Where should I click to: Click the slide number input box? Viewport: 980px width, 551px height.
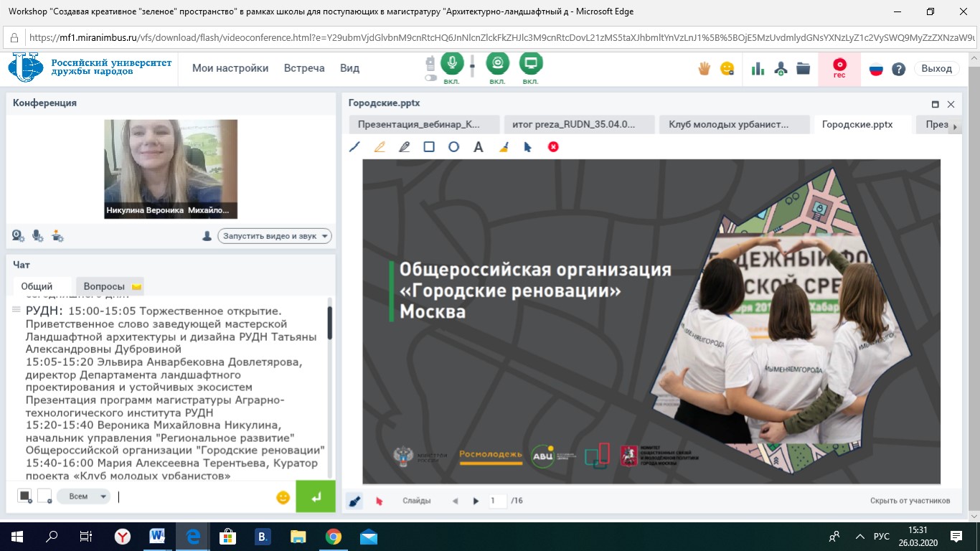496,501
